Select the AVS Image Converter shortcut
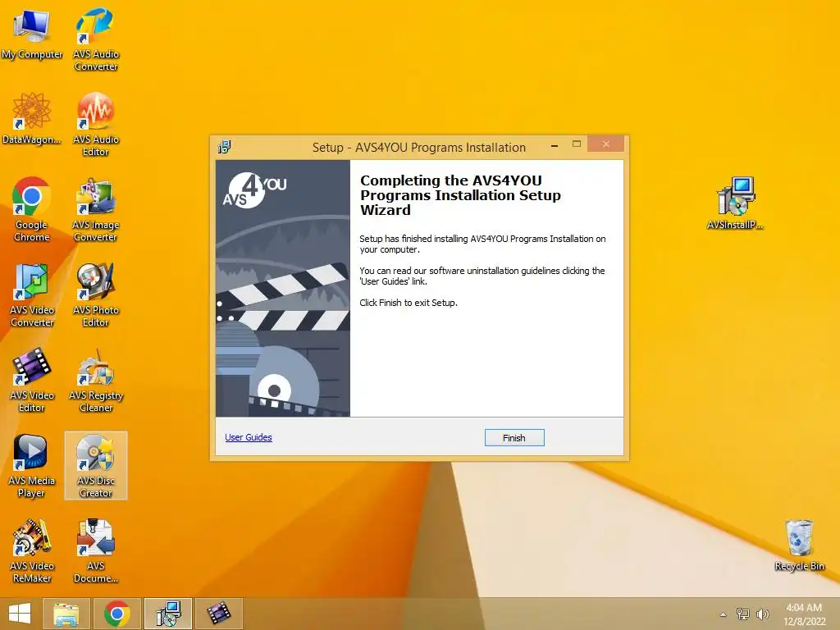 pyautogui.click(x=95, y=209)
